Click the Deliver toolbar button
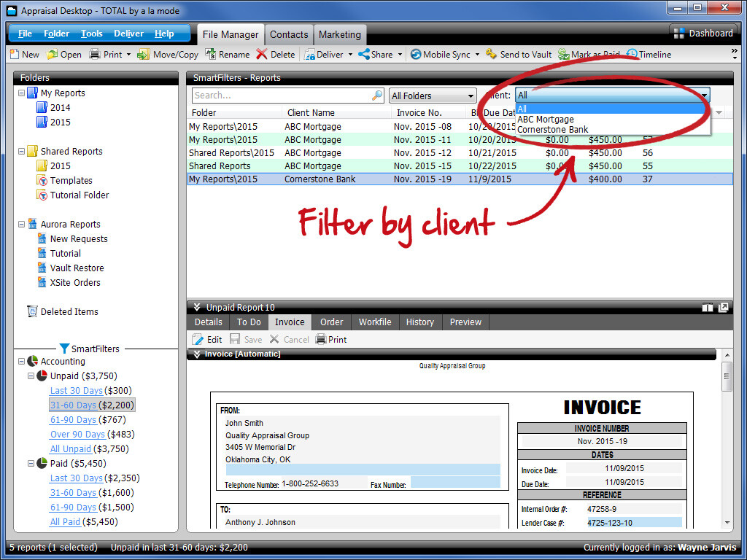The image size is (747, 560). [324, 54]
